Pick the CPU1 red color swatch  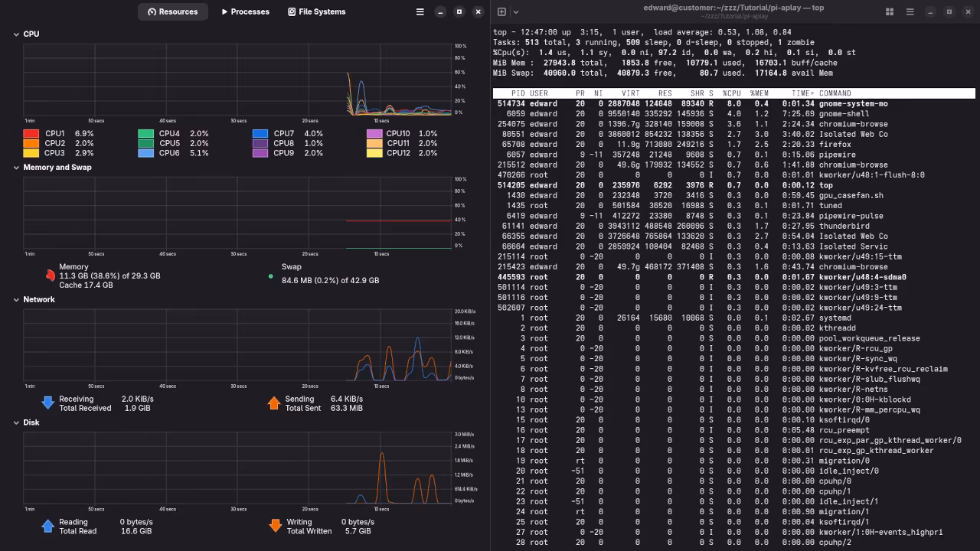[31, 134]
